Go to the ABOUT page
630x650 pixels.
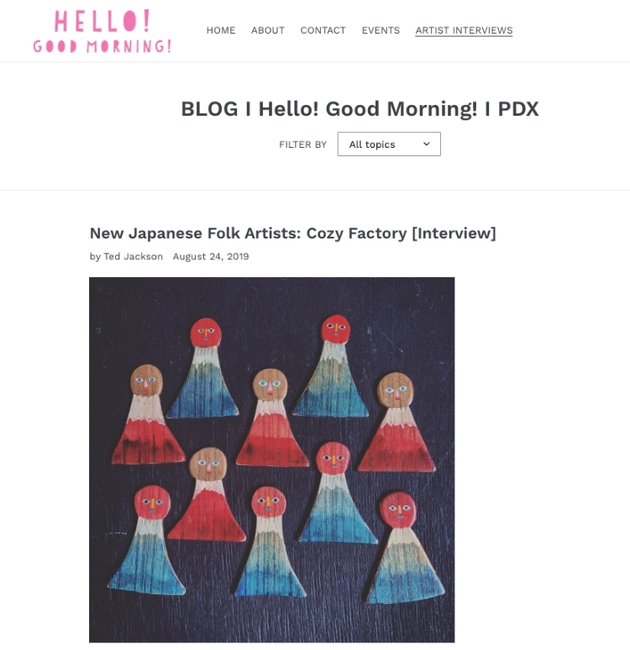click(268, 30)
